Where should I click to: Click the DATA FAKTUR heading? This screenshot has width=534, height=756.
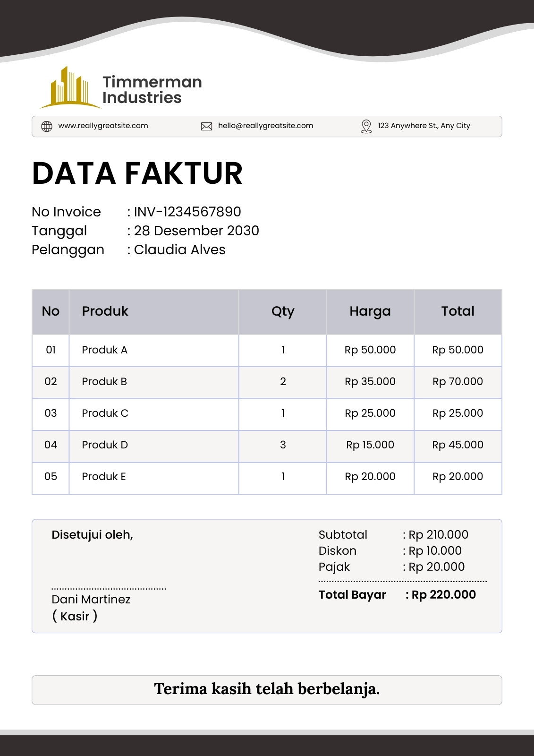(x=137, y=173)
